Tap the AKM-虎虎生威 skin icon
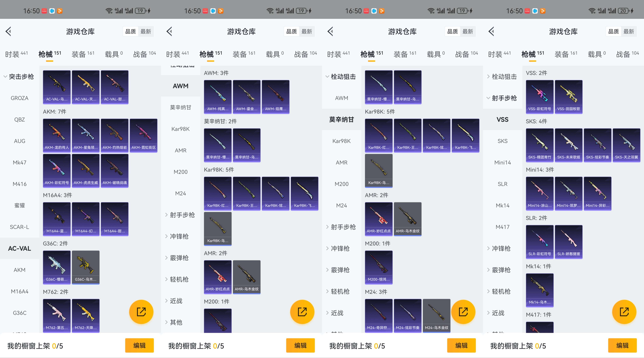 click(x=86, y=171)
